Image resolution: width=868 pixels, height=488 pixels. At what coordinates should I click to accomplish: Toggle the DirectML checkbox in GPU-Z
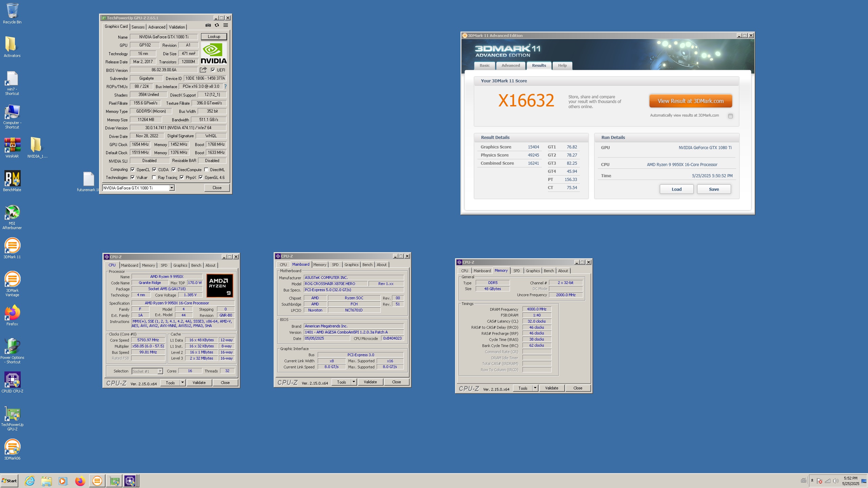pos(206,169)
